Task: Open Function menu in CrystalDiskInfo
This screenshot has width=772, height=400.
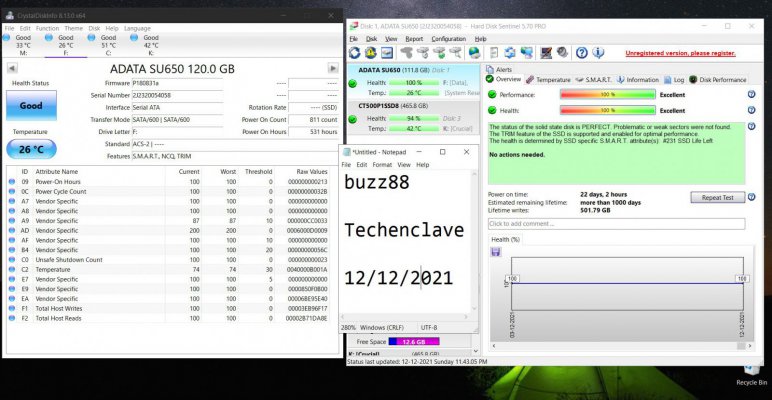Action: pyautogui.click(x=47, y=29)
